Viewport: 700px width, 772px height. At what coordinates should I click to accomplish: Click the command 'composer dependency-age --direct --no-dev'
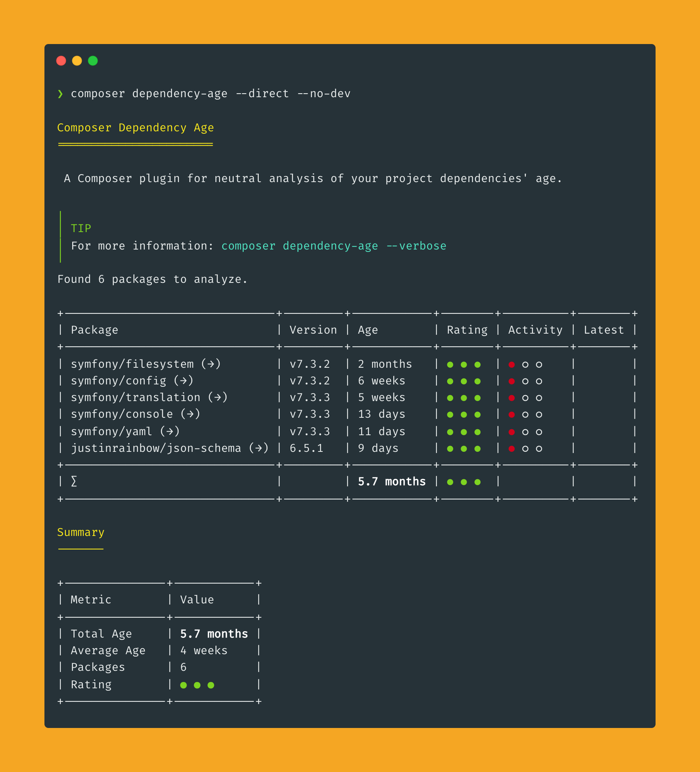(x=211, y=94)
